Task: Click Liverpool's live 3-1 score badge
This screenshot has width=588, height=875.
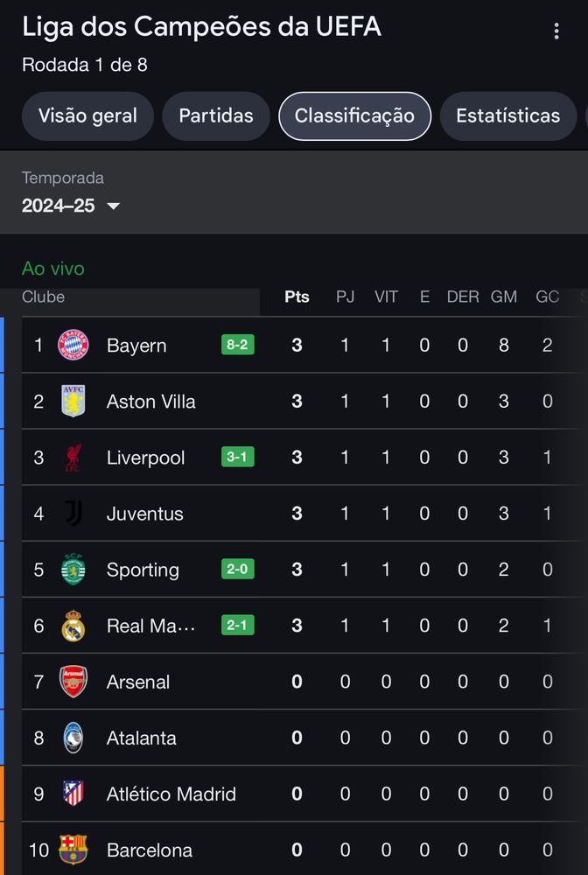Action: (x=237, y=457)
